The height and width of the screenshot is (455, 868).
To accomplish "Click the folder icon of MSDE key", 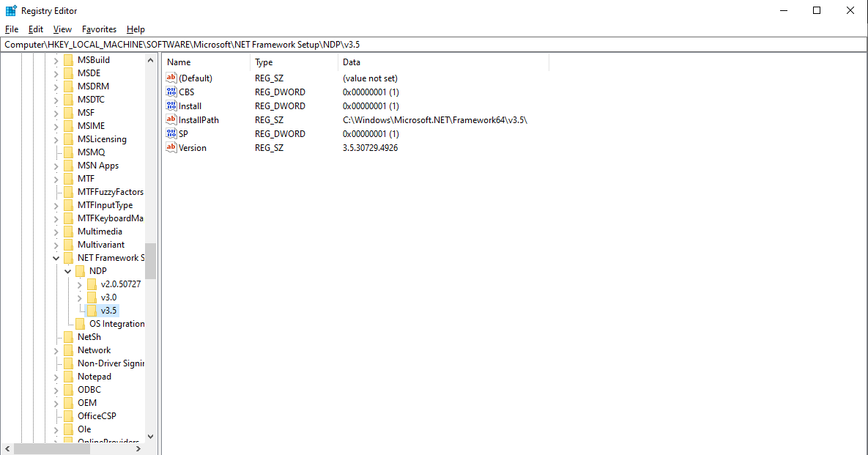I will [69, 73].
